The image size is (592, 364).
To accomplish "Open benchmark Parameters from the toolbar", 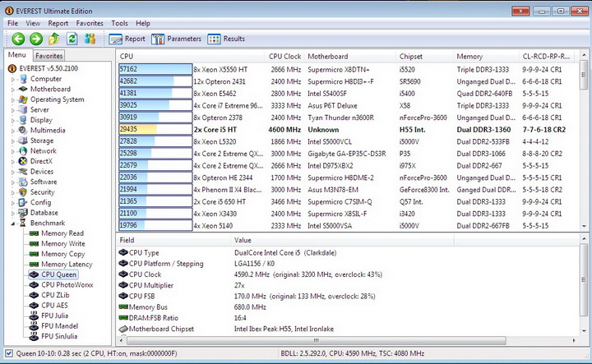I will (x=176, y=39).
